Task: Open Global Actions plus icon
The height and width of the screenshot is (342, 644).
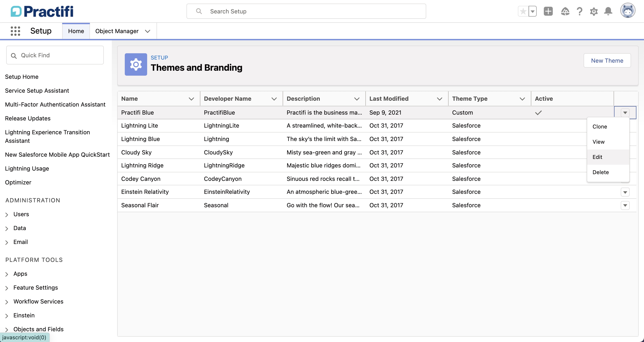Action: [548, 11]
